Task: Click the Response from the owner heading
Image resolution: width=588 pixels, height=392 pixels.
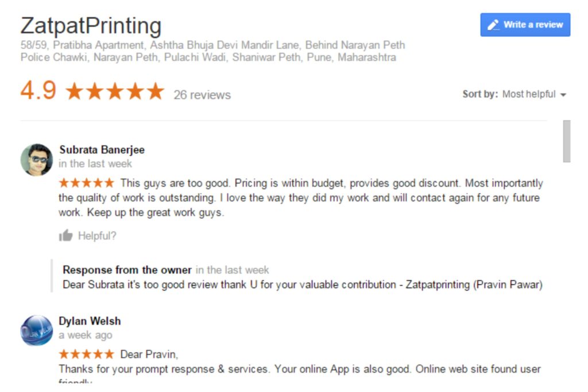Action: (127, 270)
